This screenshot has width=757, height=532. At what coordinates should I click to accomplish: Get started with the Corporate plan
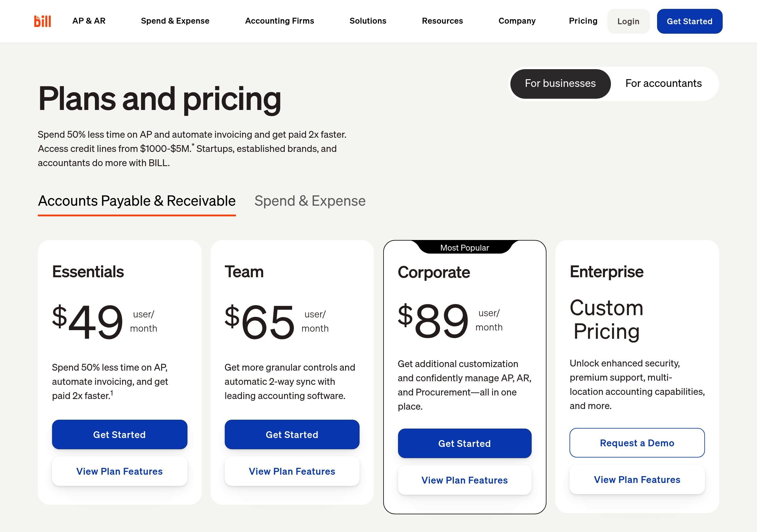(x=464, y=443)
